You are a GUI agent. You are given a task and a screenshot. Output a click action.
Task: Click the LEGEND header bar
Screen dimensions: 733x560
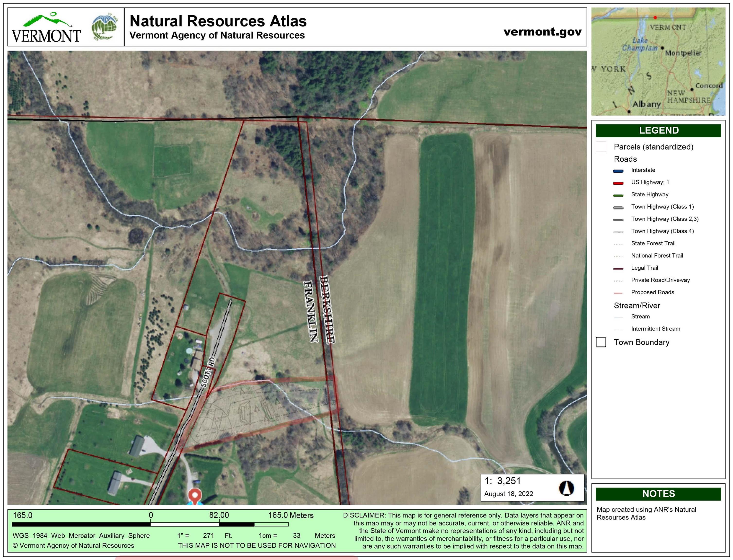click(x=658, y=130)
